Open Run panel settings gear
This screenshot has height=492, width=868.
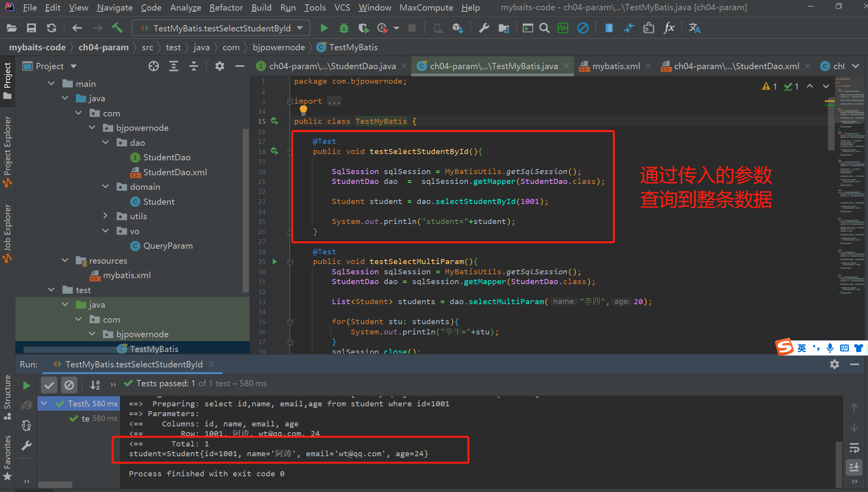tap(834, 364)
